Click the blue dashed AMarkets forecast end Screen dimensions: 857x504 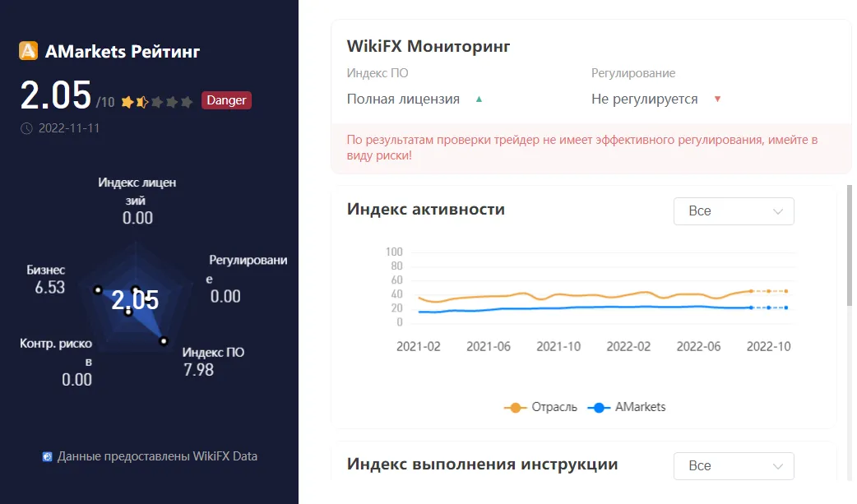pos(786,307)
